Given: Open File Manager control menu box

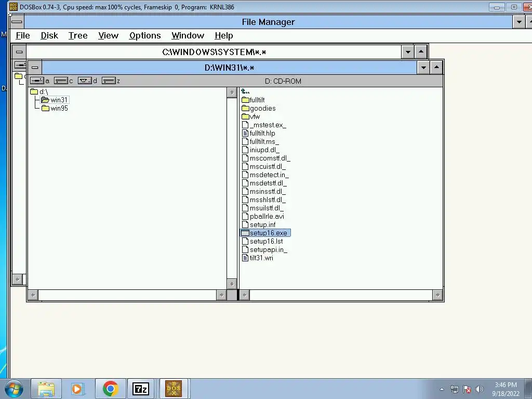Looking at the screenshot, I should click(x=17, y=22).
